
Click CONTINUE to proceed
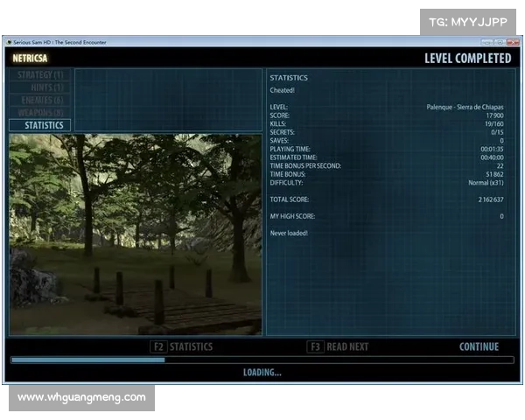[x=479, y=346]
